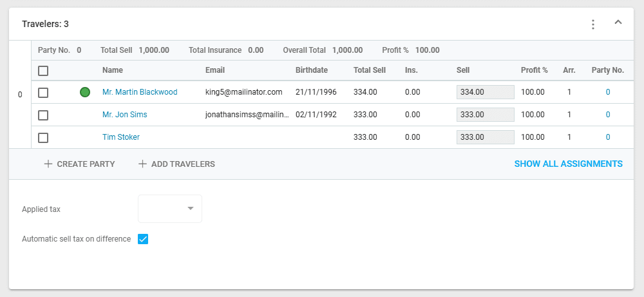The height and width of the screenshot is (297, 644).
Task: Click the Travelers: 3 heading
Action: tap(45, 24)
